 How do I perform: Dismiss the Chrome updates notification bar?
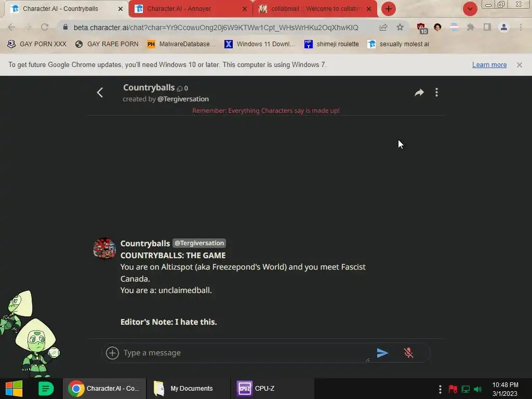520,65
